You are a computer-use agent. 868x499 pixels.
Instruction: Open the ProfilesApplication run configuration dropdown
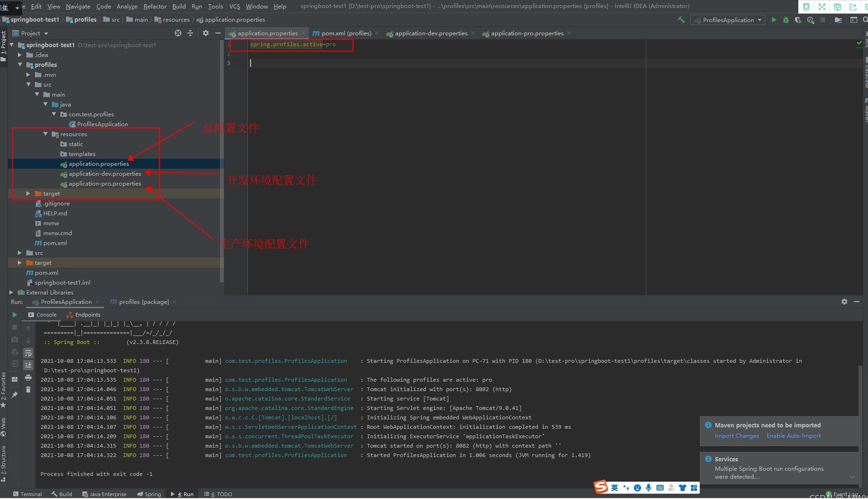tap(728, 20)
